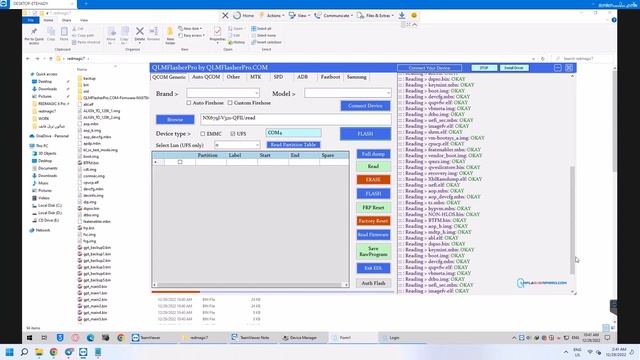640x360 pixels.
Task: Open Quick access in Explorer sidebar
Action: [46, 74]
